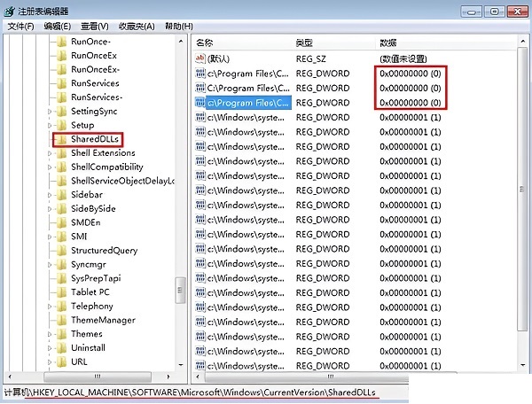The image size is (532, 404).
Task: Click the Setup folder icon
Action: coord(62,125)
